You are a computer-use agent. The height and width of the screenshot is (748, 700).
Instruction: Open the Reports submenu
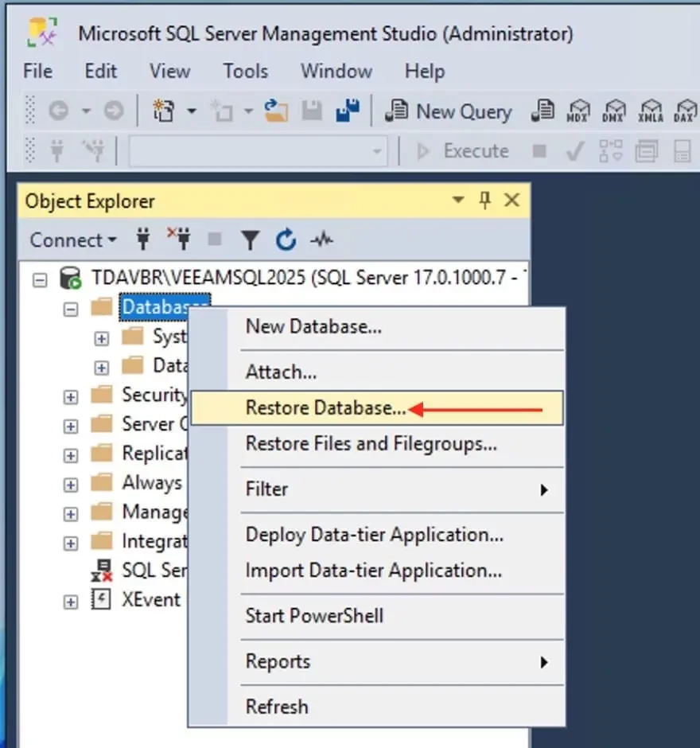pos(377,662)
